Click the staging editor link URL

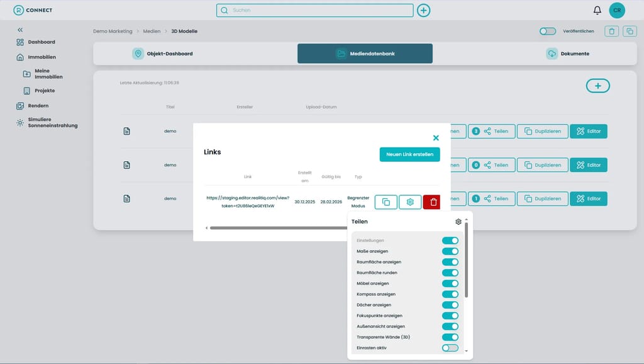248,202
